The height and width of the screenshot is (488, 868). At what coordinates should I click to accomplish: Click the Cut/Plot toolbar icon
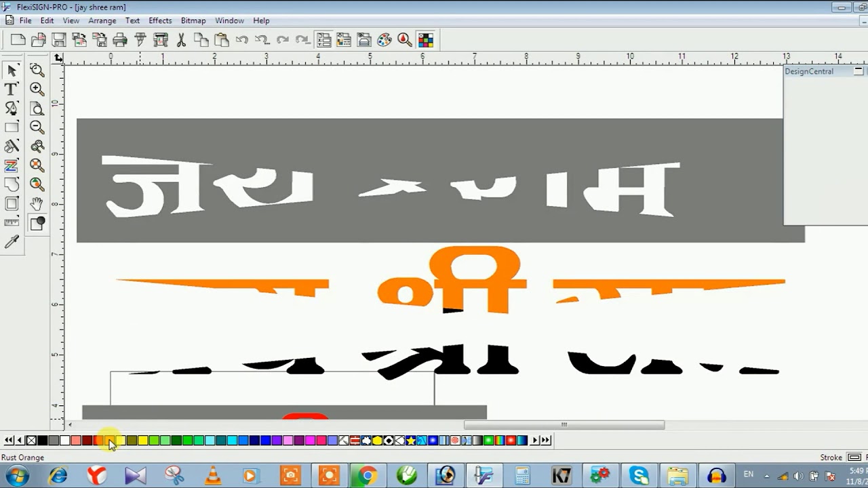pos(140,40)
